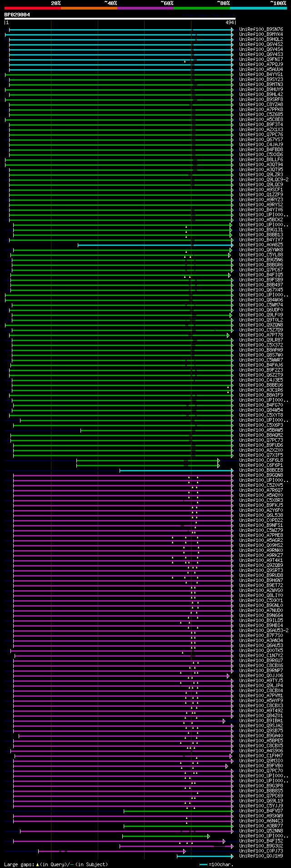Viewport: 291px width, 868px height.
Task: Click the green ~80% identity legend segment
Action: (201, 8)
